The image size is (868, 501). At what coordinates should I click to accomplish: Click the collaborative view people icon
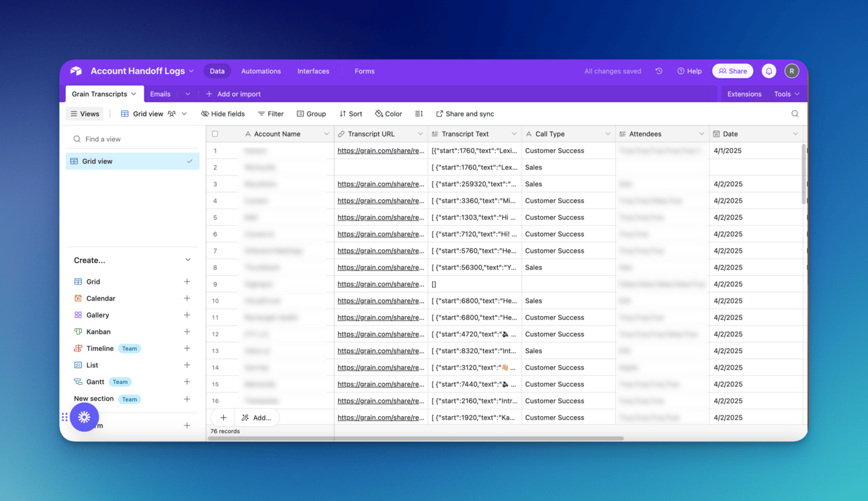coord(172,114)
